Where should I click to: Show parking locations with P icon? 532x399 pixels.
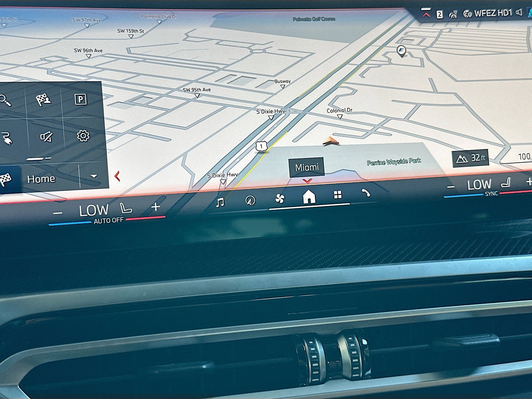tap(80, 99)
